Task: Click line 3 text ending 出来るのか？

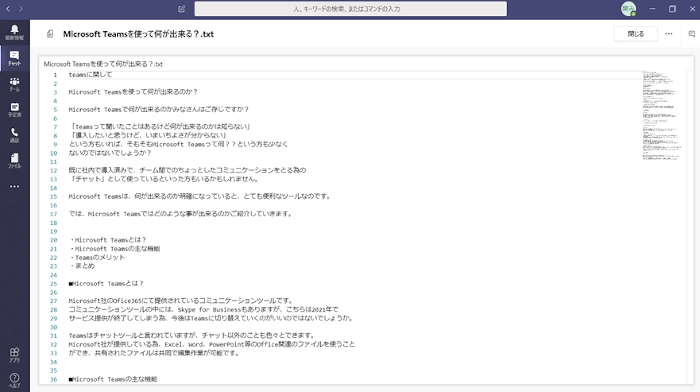Action: 133,92
